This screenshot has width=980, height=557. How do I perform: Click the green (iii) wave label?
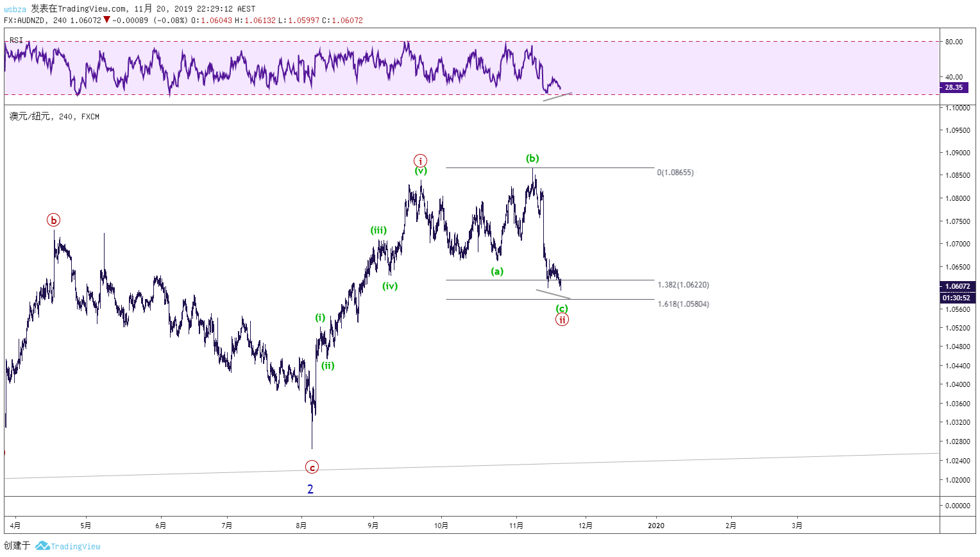click(x=378, y=230)
